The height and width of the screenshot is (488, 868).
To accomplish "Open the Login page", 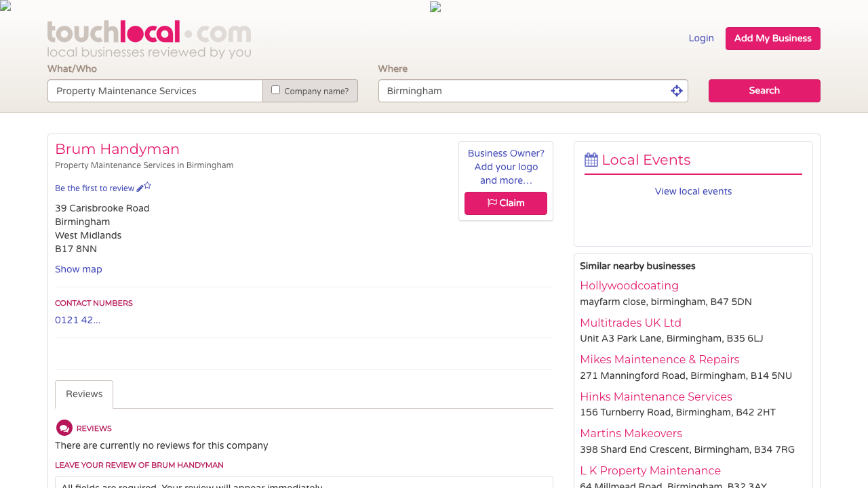I will tap(701, 38).
